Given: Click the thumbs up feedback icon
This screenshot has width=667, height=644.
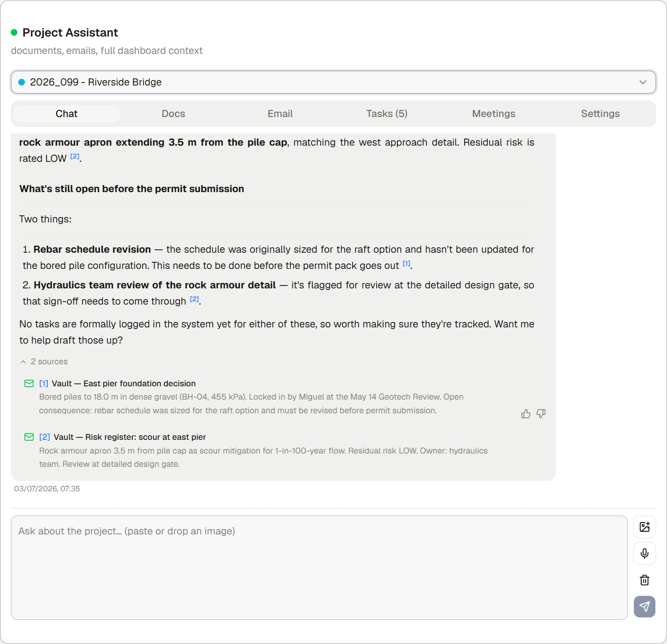Looking at the screenshot, I should (526, 414).
